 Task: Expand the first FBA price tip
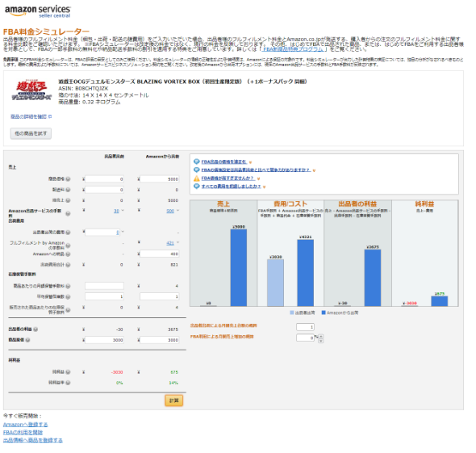250,162
